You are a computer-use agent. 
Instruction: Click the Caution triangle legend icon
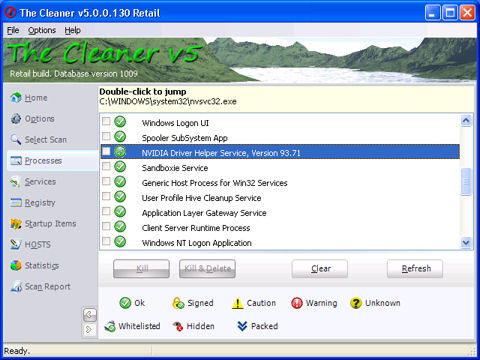pos(237,303)
